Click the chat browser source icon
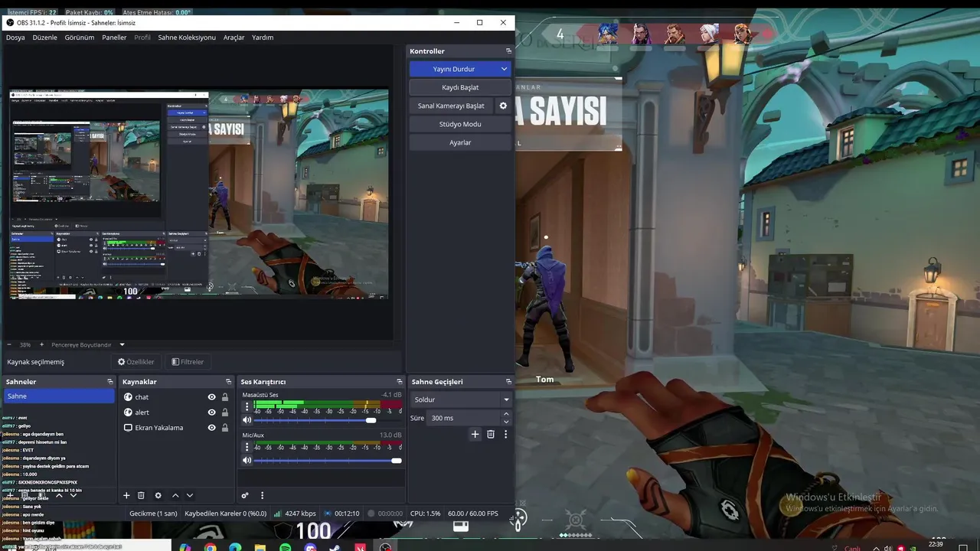This screenshot has width=980, height=551. [128, 397]
